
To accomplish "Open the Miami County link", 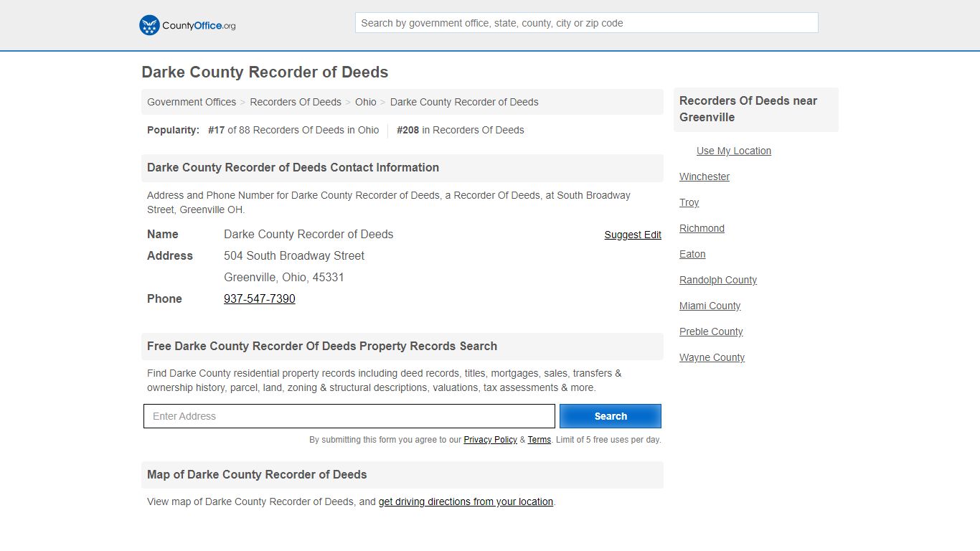I will [x=710, y=306].
